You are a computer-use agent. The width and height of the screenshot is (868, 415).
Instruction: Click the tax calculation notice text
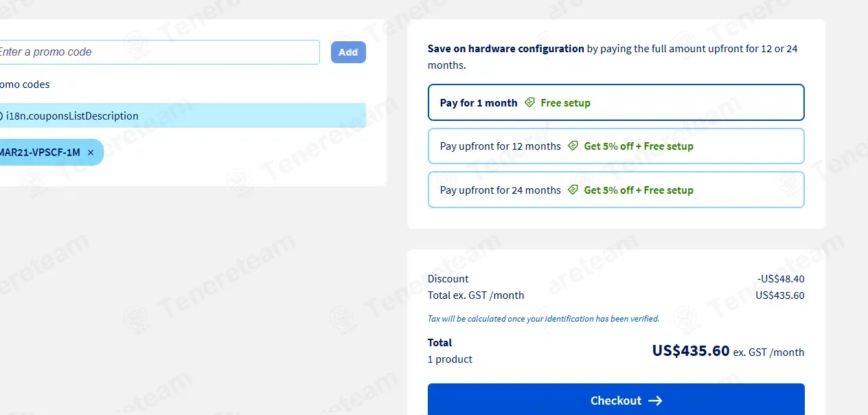(543, 319)
